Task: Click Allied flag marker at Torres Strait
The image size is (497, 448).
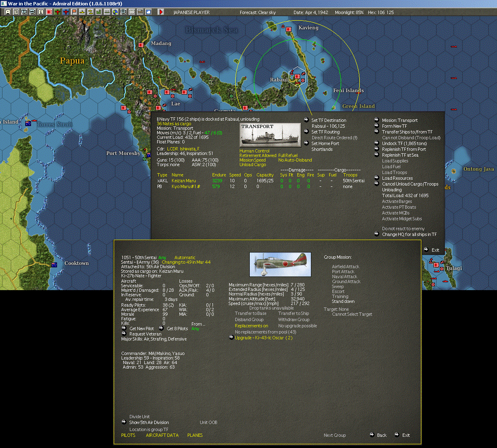Action: (x=28, y=123)
